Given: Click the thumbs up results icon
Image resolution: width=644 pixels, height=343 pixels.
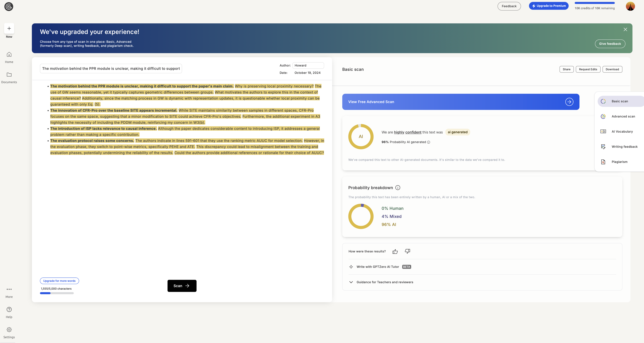Looking at the screenshot, I should point(395,252).
